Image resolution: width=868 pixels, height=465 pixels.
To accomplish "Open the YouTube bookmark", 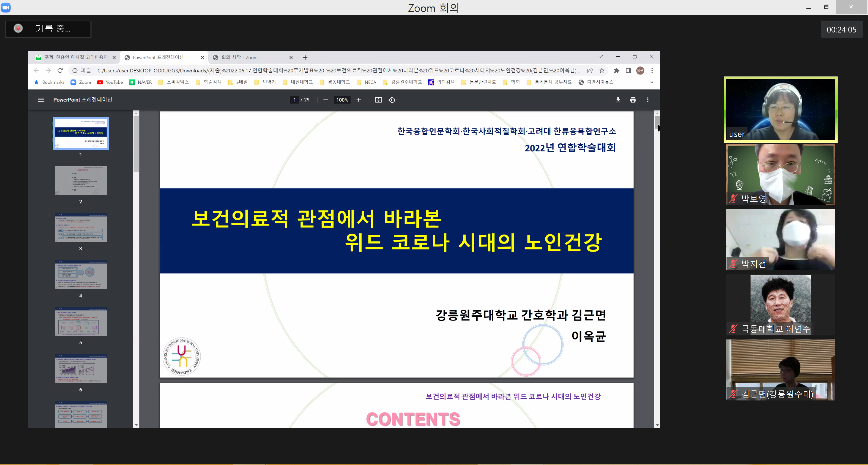I will click(x=110, y=82).
